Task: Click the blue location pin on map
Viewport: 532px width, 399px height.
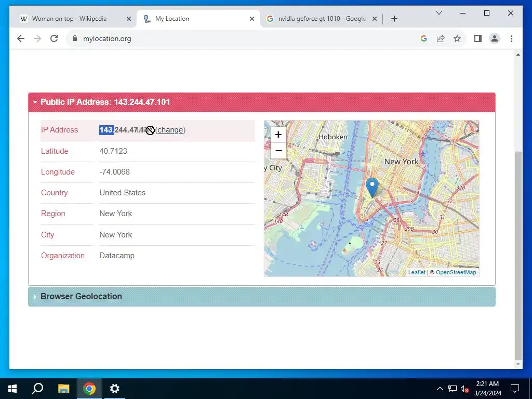Action: coord(372,187)
